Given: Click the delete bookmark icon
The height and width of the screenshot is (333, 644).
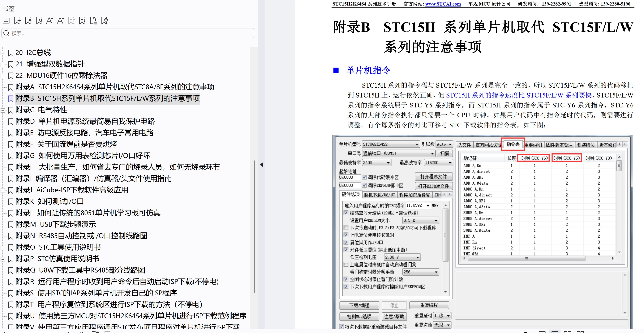Looking at the screenshot, I should click(28, 21).
